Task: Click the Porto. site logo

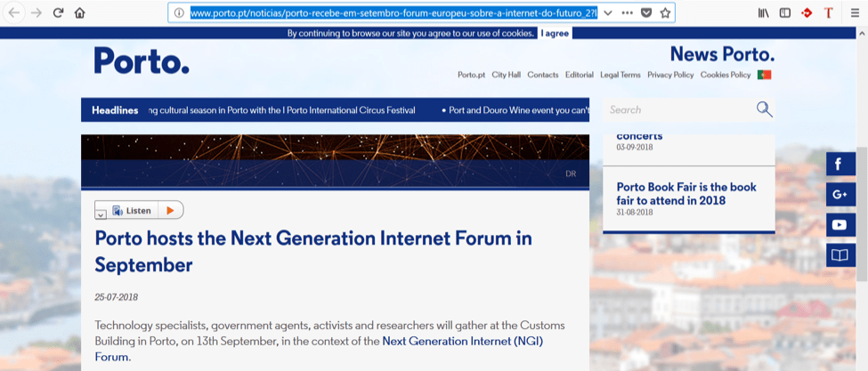Action: coord(142,60)
